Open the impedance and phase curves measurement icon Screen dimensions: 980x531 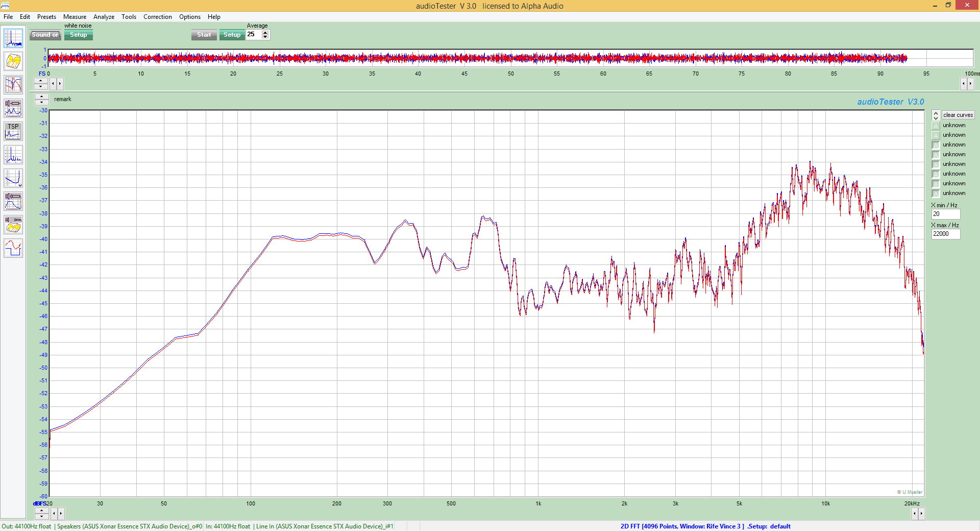click(x=13, y=85)
